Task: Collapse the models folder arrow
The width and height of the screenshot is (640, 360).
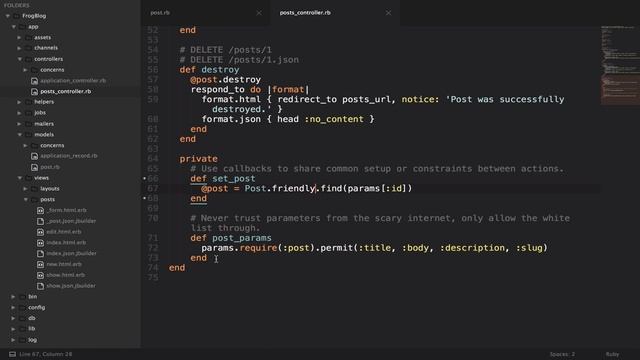Action: 20,134
